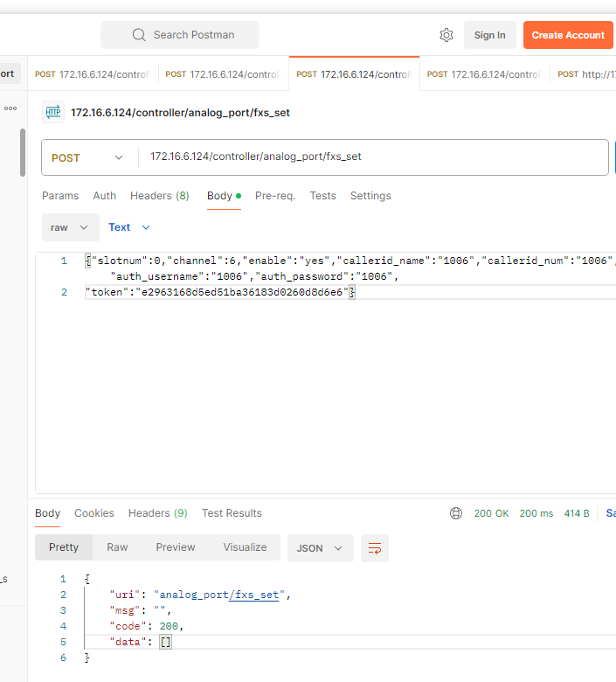Viewport: 616px width, 682px height.
Task: Switch to the Auth tab
Action: click(104, 196)
